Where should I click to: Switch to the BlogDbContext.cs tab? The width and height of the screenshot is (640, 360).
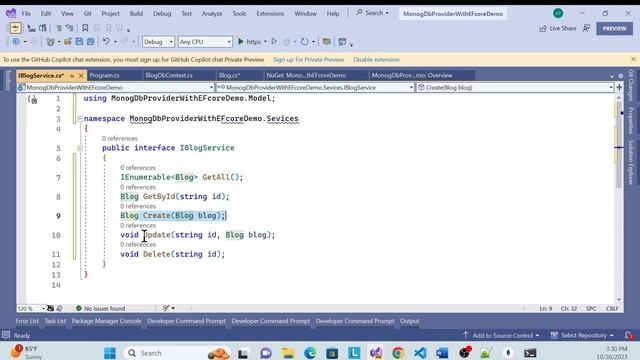(x=169, y=76)
